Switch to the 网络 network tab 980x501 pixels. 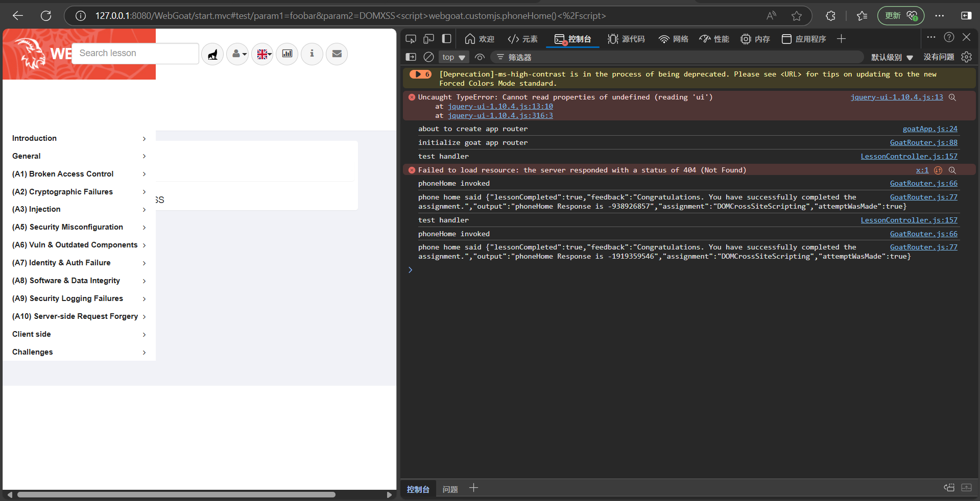tap(674, 39)
